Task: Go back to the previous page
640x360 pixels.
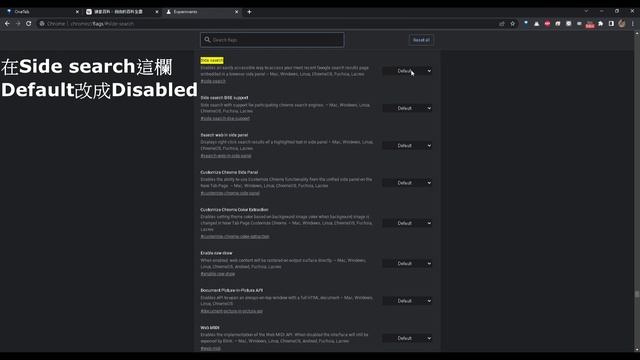Action: pyautogui.click(x=7, y=24)
